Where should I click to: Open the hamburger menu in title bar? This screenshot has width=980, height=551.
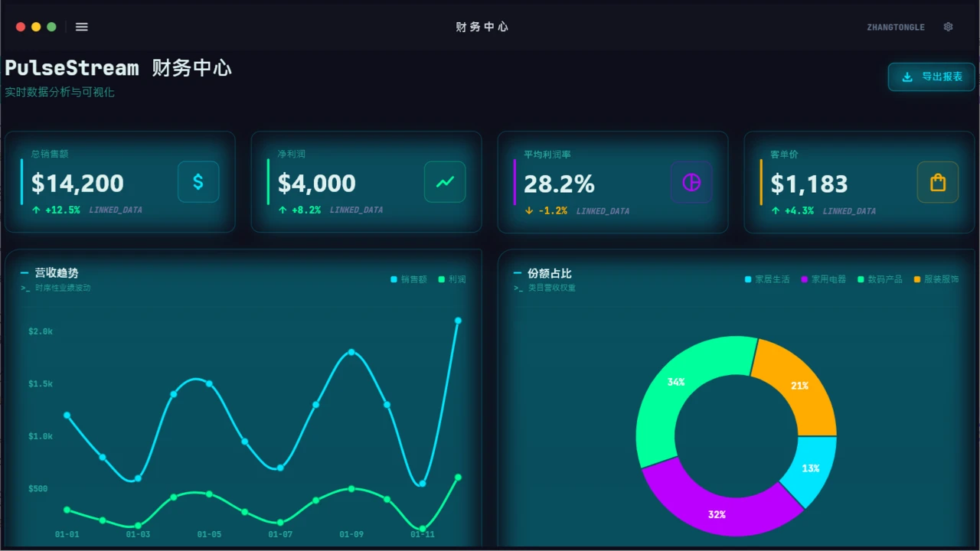(x=82, y=27)
